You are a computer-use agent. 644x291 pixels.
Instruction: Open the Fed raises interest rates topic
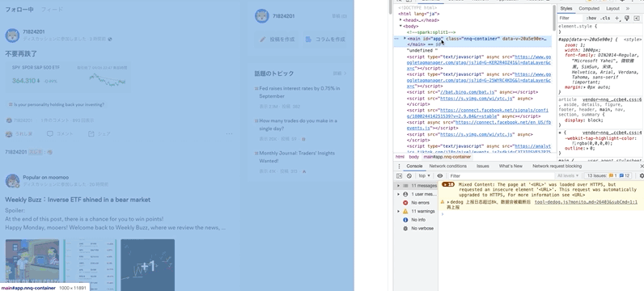click(299, 92)
